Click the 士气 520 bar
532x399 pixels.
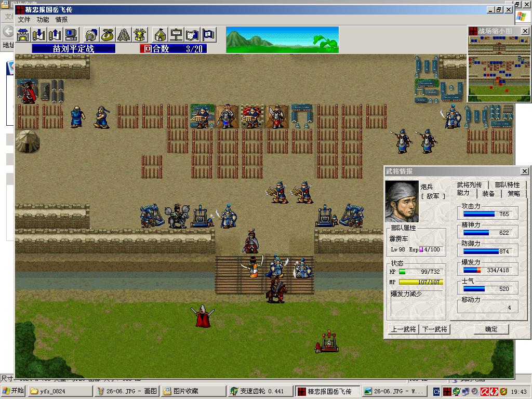[x=486, y=289]
